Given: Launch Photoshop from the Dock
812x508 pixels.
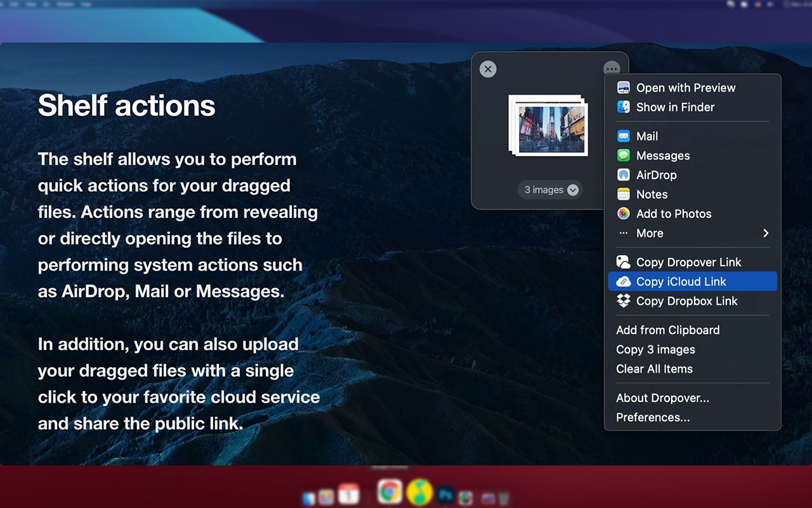Looking at the screenshot, I should point(446,495).
